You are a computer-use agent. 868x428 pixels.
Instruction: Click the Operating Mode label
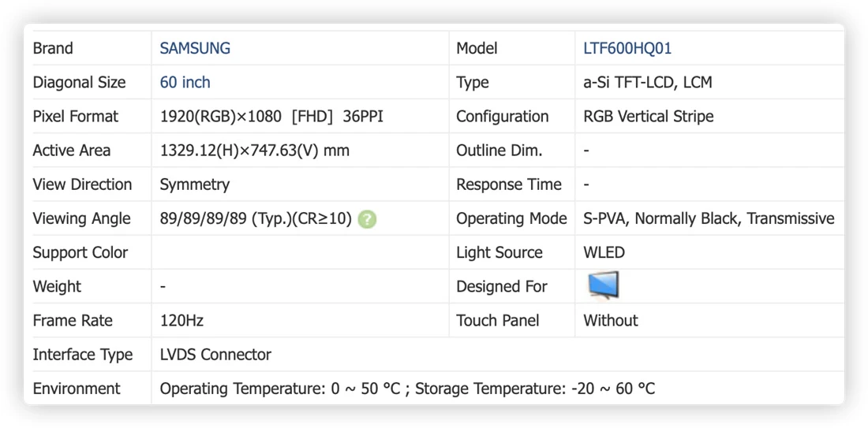click(511, 219)
